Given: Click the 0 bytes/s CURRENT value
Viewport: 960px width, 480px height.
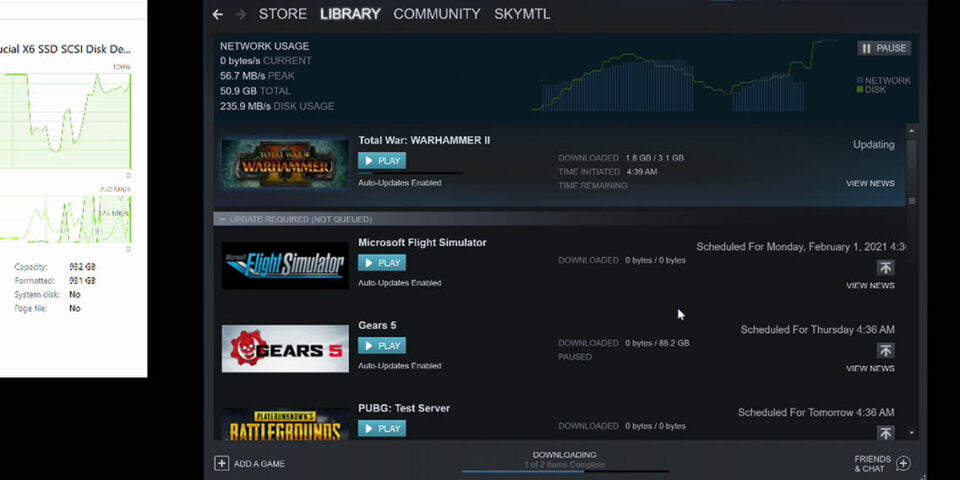Looking at the screenshot, I should pyautogui.click(x=266, y=61).
